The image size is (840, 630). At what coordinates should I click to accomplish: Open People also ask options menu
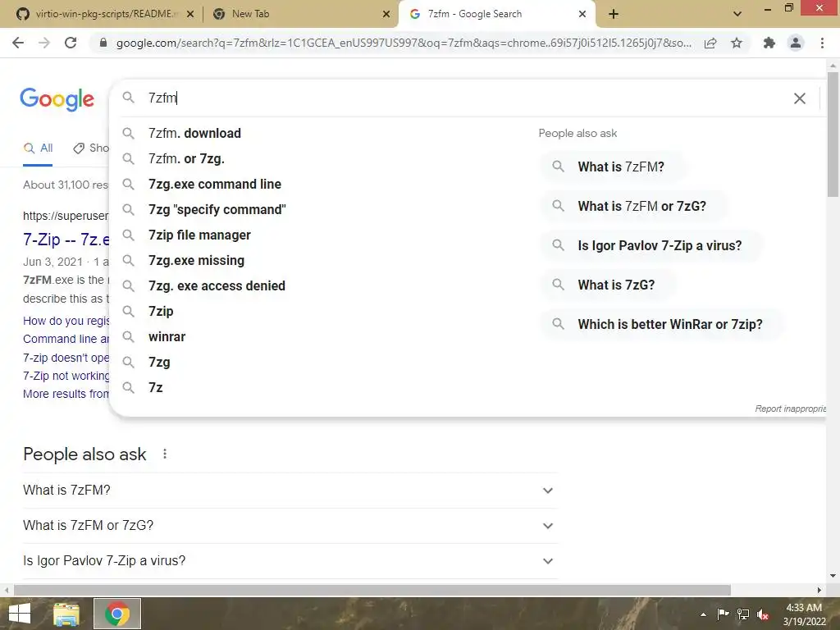165,454
